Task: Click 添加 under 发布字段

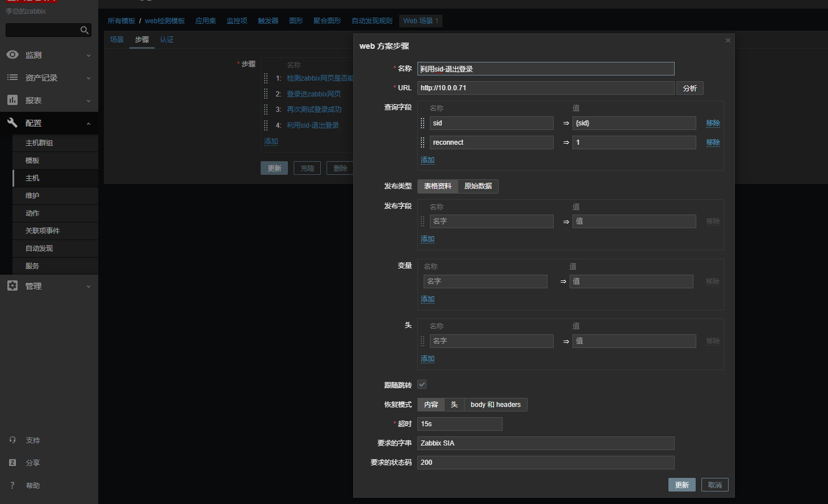Action: point(428,239)
